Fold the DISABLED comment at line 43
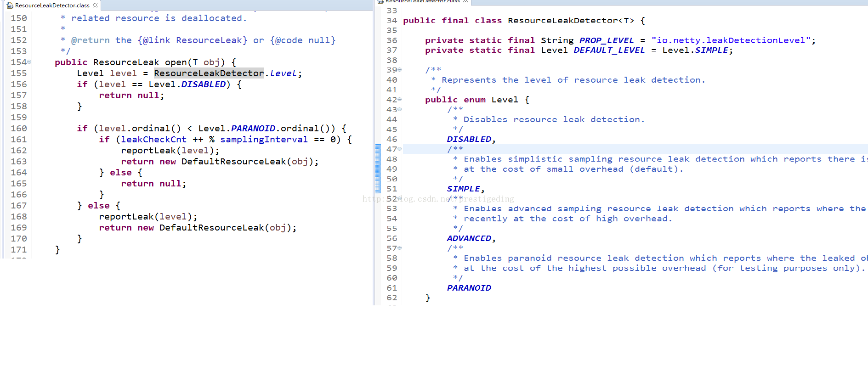This screenshot has width=868, height=388. pyautogui.click(x=400, y=109)
